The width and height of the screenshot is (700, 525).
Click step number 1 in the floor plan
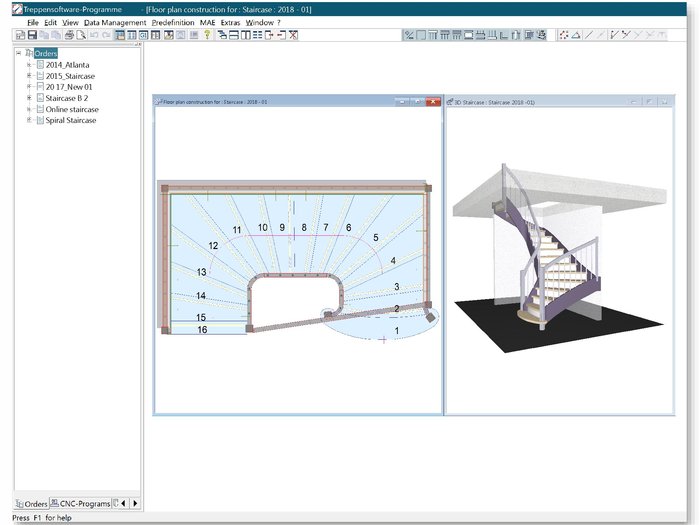(x=396, y=331)
